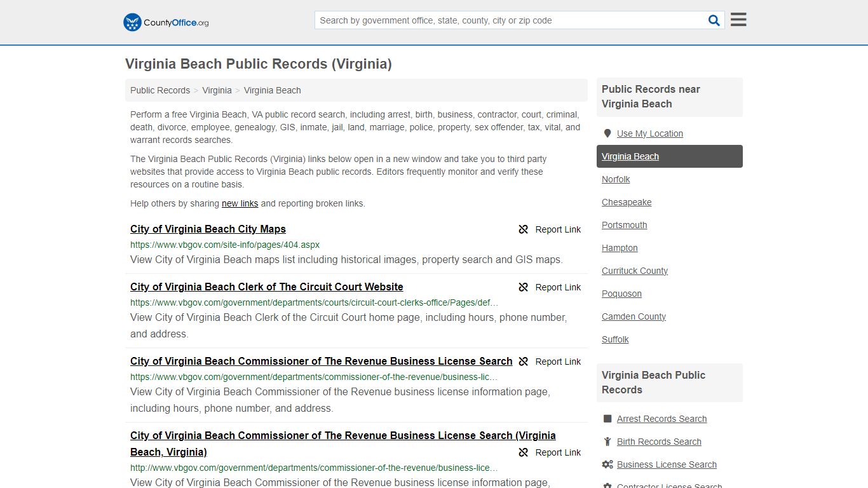Open Business License Search sidebar link
Screen dimensions: 868x488
tap(667, 464)
